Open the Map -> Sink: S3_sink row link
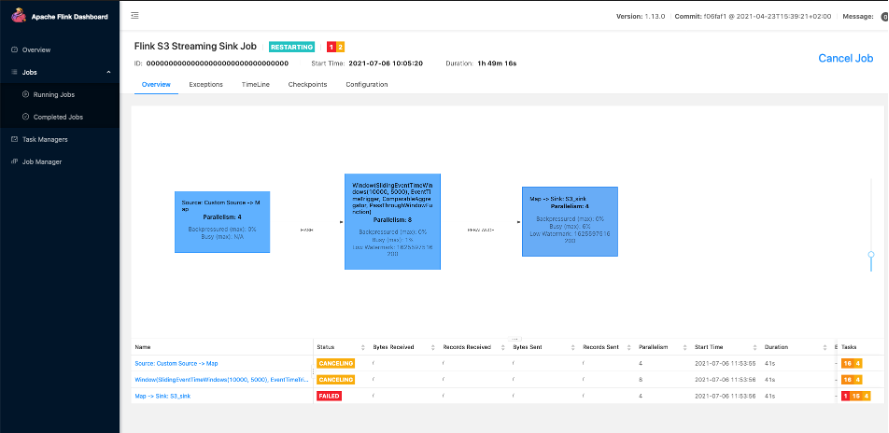 [x=162, y=396]
